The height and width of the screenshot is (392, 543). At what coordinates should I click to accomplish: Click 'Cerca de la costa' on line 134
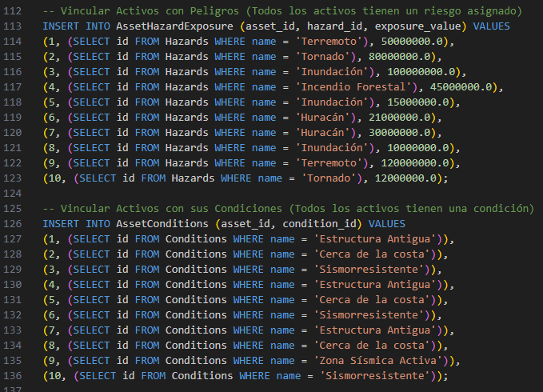pos(372,346)
